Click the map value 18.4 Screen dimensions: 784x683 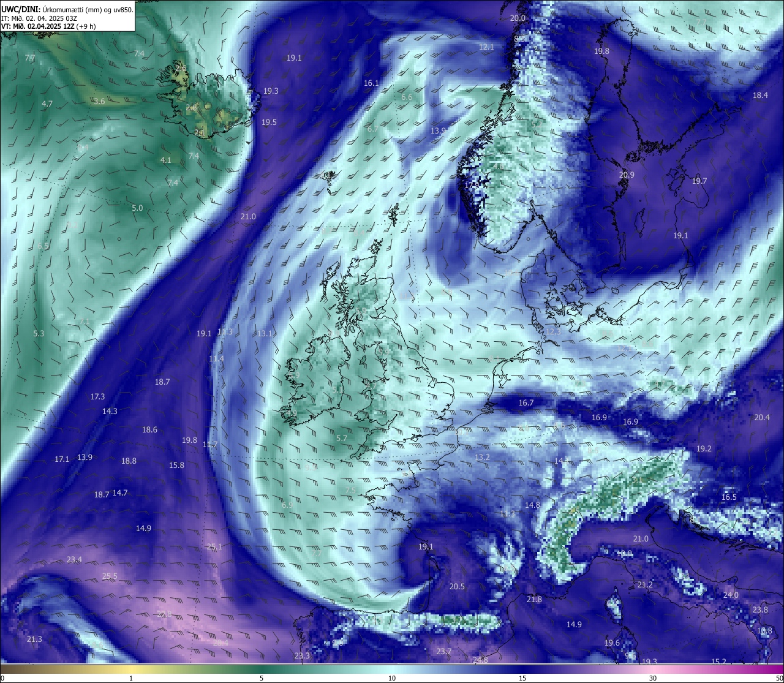point(760,96)
